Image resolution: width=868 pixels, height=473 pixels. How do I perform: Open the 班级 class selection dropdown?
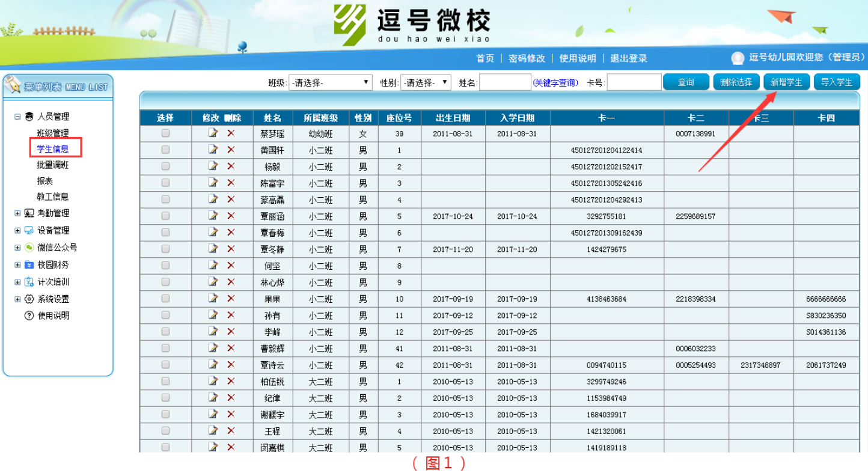click(331, 82)
